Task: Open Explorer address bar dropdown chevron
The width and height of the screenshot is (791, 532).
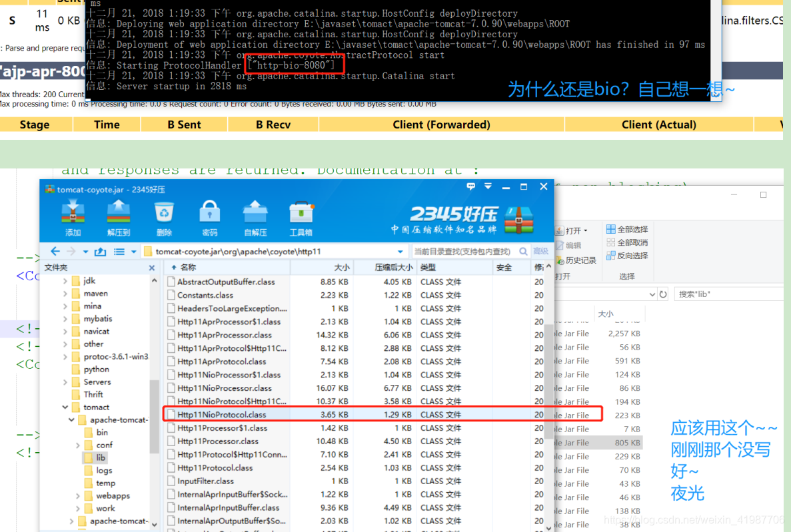Action: (652, 294)
